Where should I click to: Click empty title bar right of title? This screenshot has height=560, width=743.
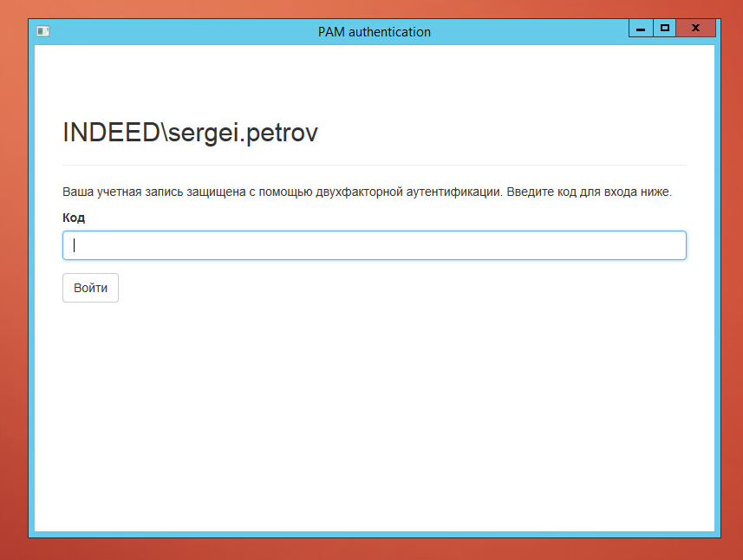[538, 32]
